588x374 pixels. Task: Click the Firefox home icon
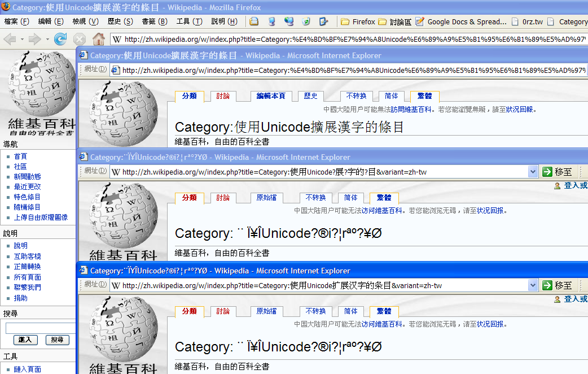pyautogui.click(x=98, y=39)
